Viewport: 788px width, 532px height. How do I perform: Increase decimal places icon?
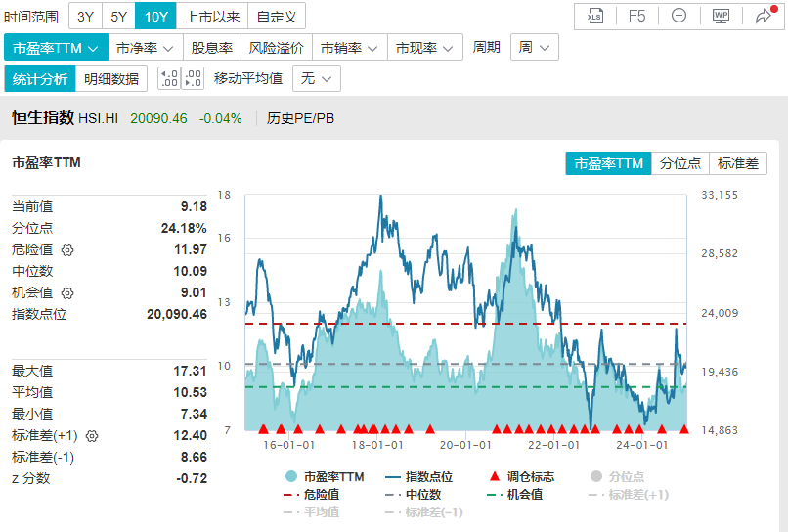[x=193, y=78]
